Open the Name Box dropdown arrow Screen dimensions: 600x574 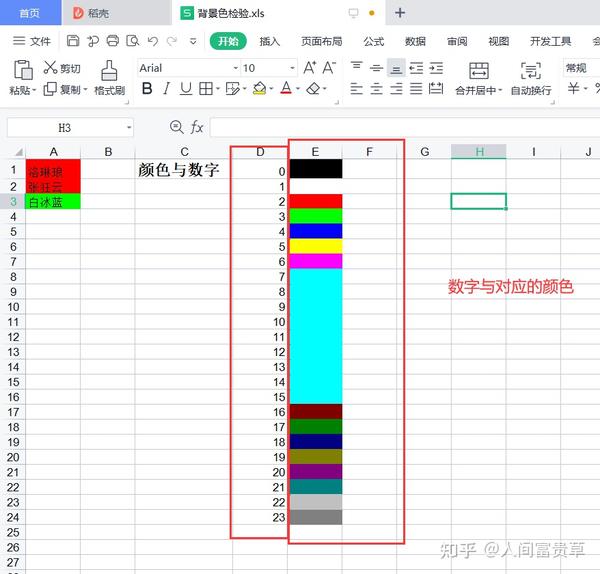(x=129, y=127)
